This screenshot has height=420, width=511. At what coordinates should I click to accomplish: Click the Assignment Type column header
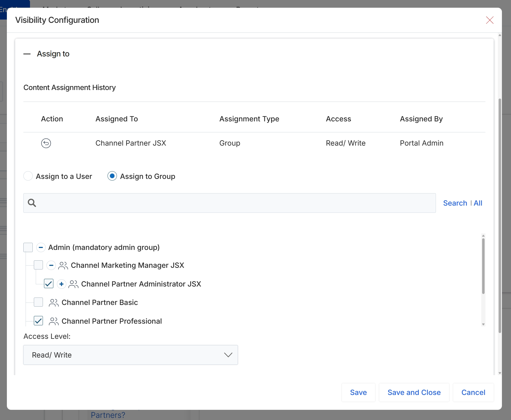(249, 119)
